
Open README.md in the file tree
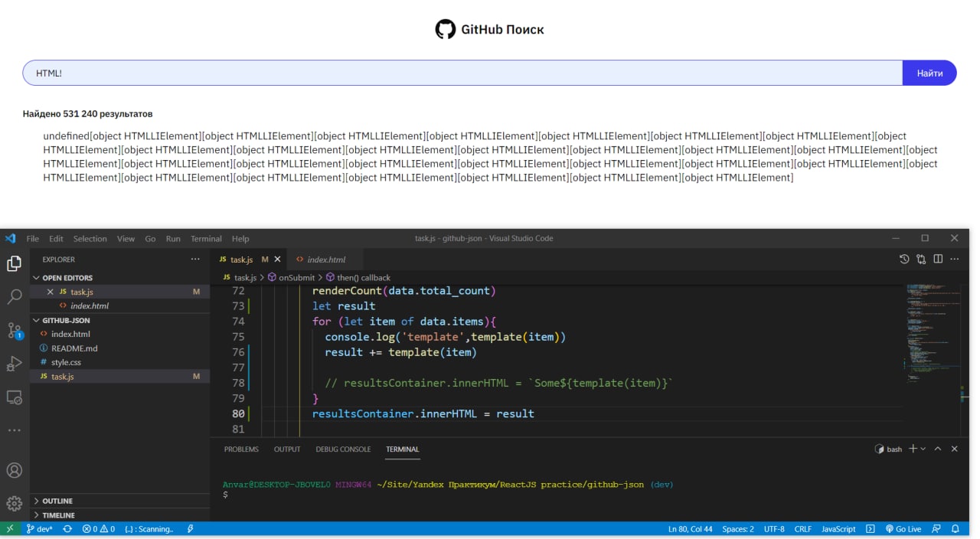[x=119, y=348]
